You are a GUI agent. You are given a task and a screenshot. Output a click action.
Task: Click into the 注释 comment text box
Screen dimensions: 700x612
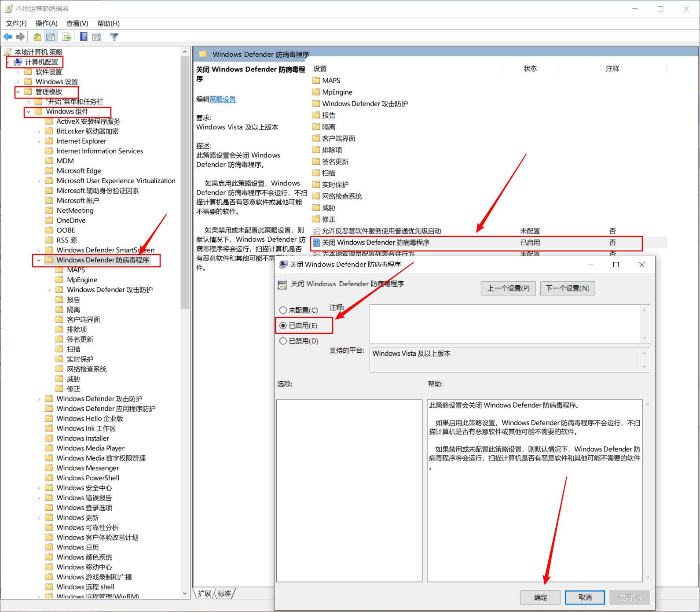pos(505,324)
